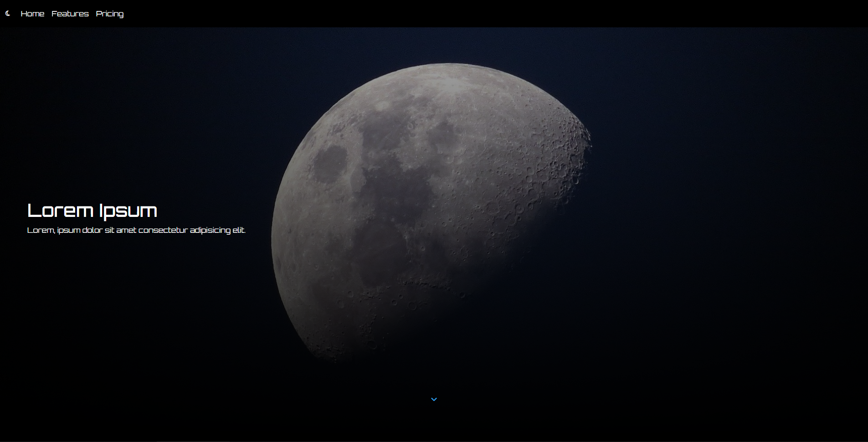The height and width of the screenshot is (442, 868).
Task: Go to the Features page
Action: [x=70, y=14]
